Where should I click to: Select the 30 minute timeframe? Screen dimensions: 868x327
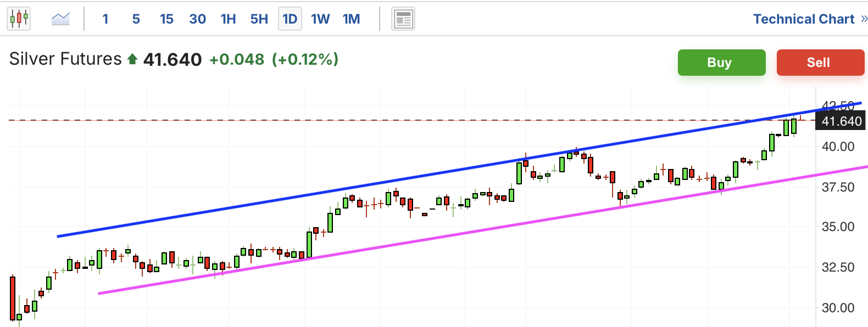[198, 19]
